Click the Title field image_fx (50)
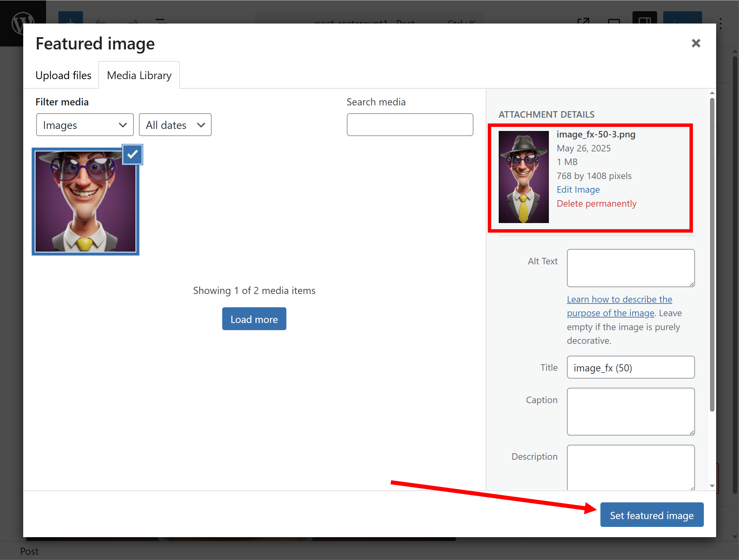 tap(630, 367)
